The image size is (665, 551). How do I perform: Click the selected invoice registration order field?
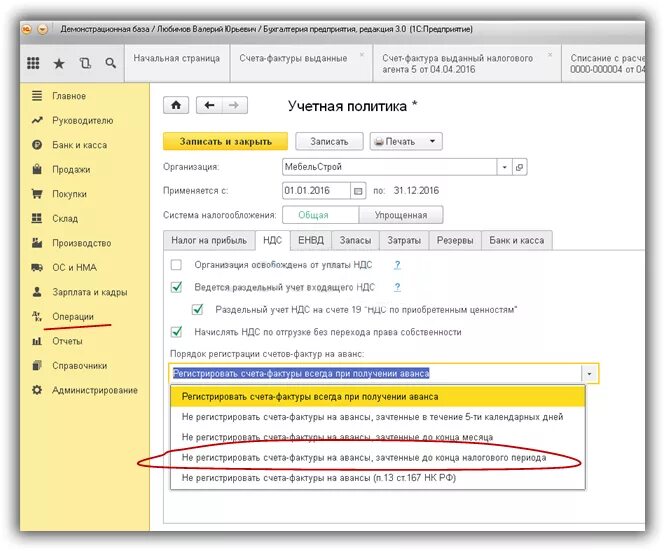[376, 374]
